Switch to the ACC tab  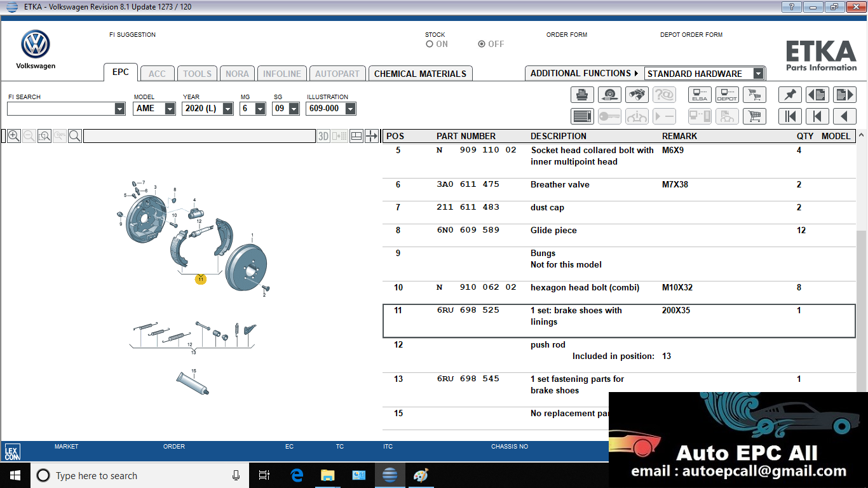tap(157, 74)
